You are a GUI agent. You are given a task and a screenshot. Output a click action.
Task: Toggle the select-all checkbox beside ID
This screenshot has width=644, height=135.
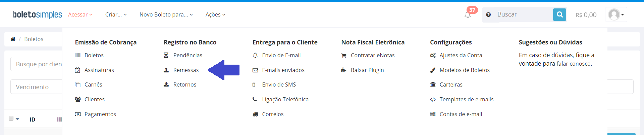pyautogui.click(x=11, y=118)
